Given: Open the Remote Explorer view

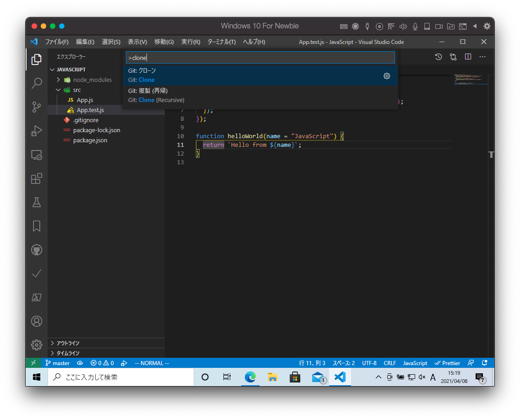Looking at the screenshot, I should tap(37, 155).
